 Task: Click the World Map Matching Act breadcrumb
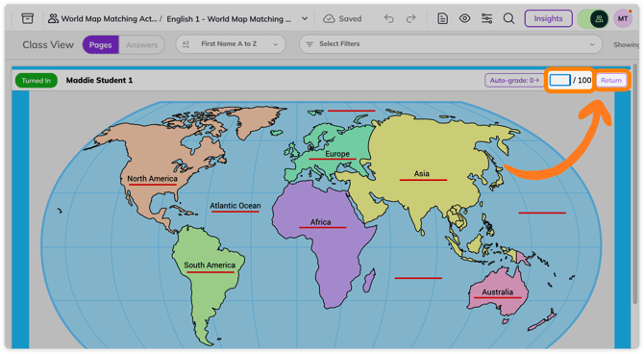click(109, 19)
